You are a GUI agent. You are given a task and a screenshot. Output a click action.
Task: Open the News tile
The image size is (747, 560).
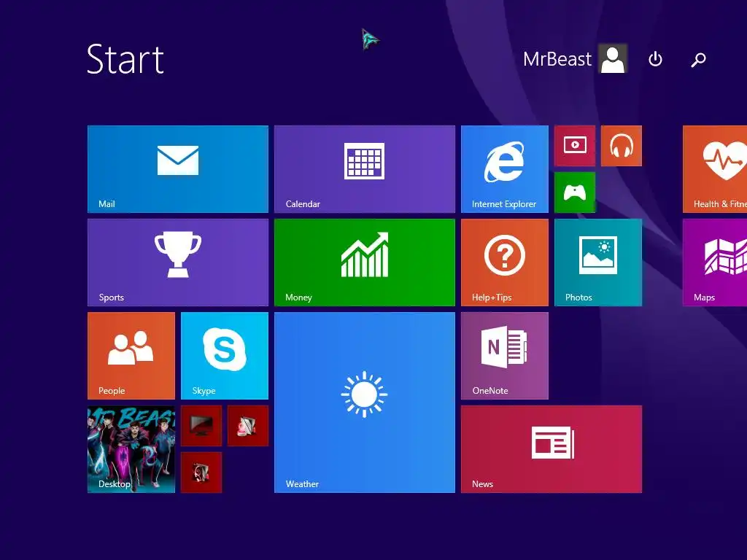pyautogui.click(x=551, y=449)
